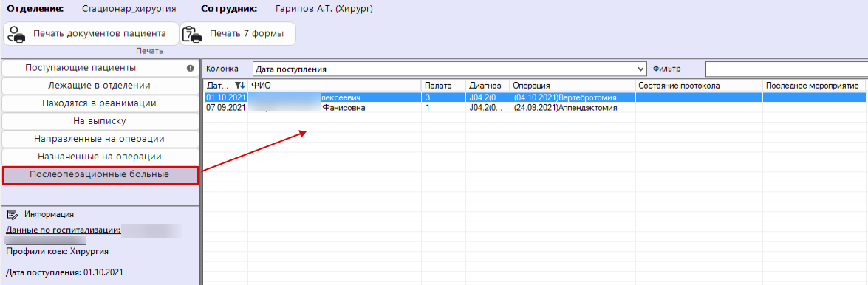The height and width of the screenshot is (285, 868).
Task: Click Печать 7 формы button
Action: click(x=237, y=34)
